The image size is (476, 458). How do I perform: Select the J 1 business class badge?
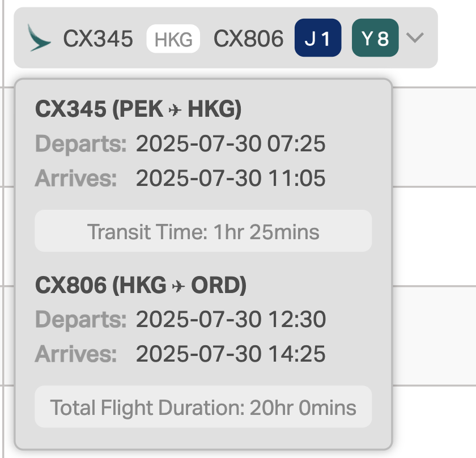coord(318,37)
